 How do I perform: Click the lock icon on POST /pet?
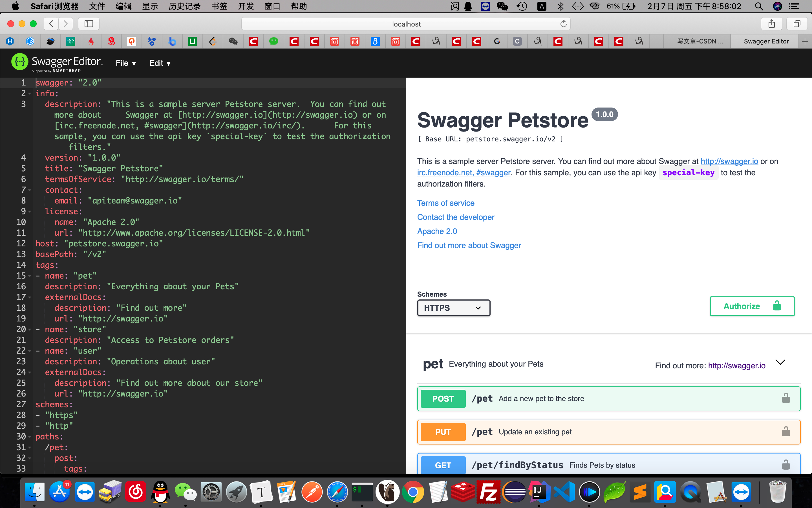[786, 398]
